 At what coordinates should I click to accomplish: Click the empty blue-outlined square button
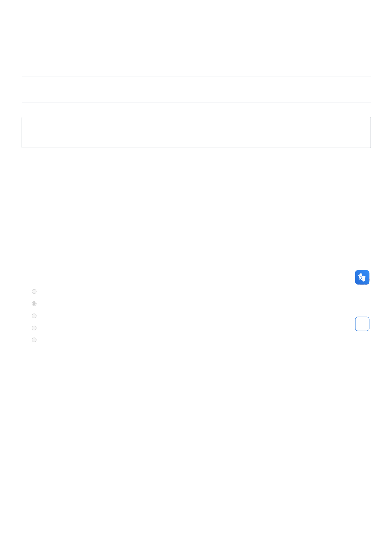[362, 324]
